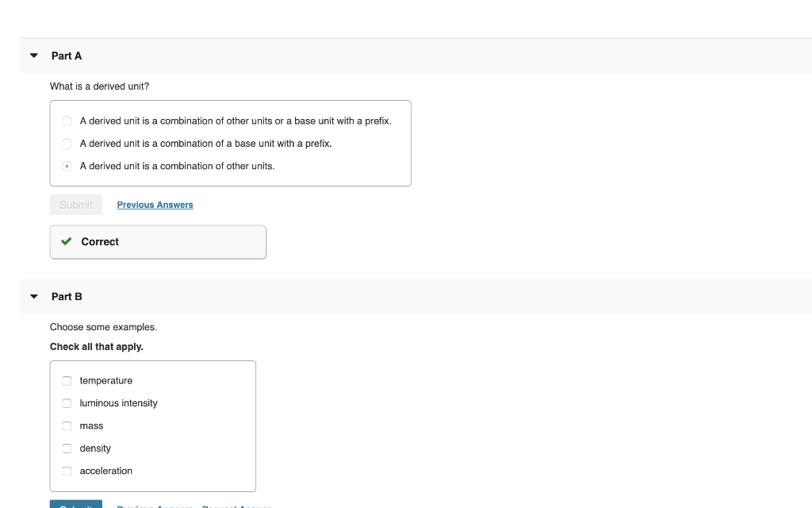Collapse the Part A section arrow
This screenshot has width=812, height=508.
[33, 56]
